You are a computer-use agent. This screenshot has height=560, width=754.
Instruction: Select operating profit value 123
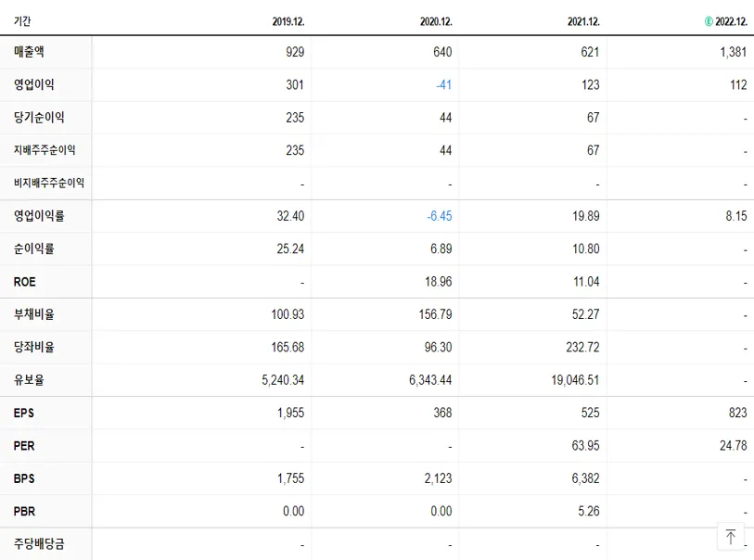591,84
